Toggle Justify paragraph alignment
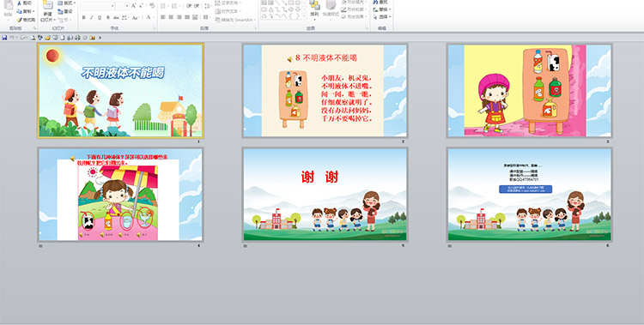Image resolution: width=644 pixels, height=325 pixels. (x=187, y=17)
